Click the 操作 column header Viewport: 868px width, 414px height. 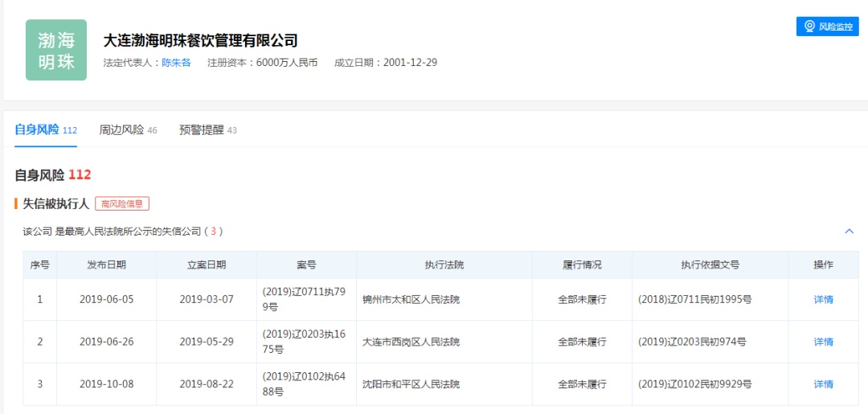tap(823, 265)
